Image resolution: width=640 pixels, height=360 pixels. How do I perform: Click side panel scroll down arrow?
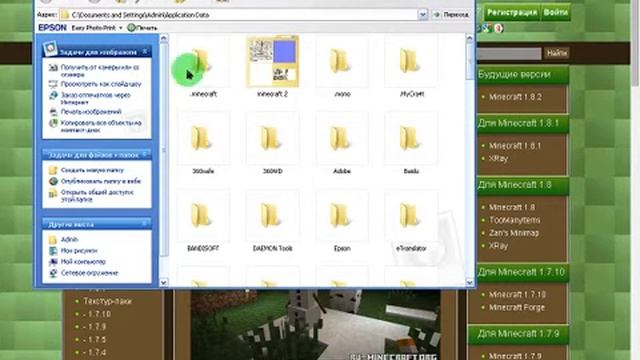point(164,282)
